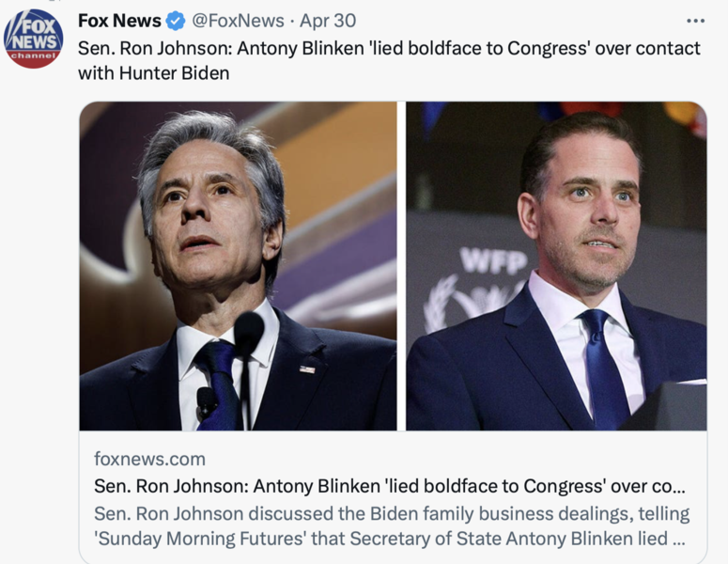The height and width of the screenshot is (564, 728).
Task: Click the white divider between the photos
Action: pyautogui.click(x=401, y=266)
